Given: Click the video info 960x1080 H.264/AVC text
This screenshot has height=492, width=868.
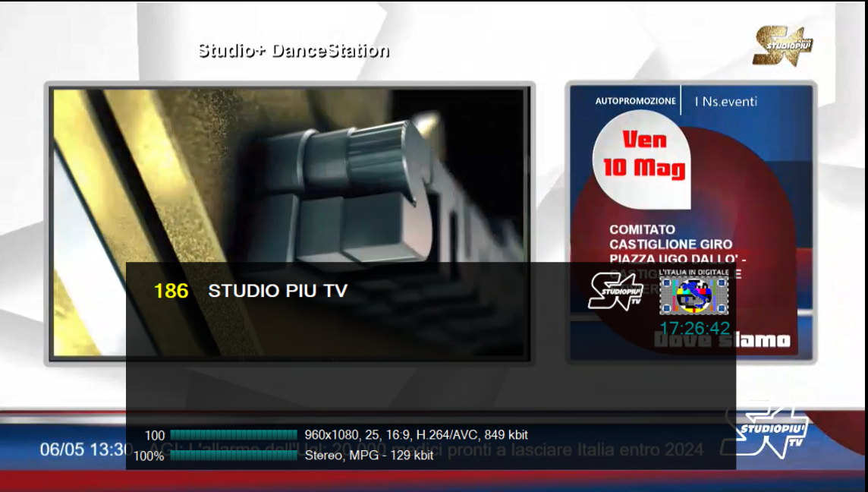Looking at the screenshot, I should (417, 435).
